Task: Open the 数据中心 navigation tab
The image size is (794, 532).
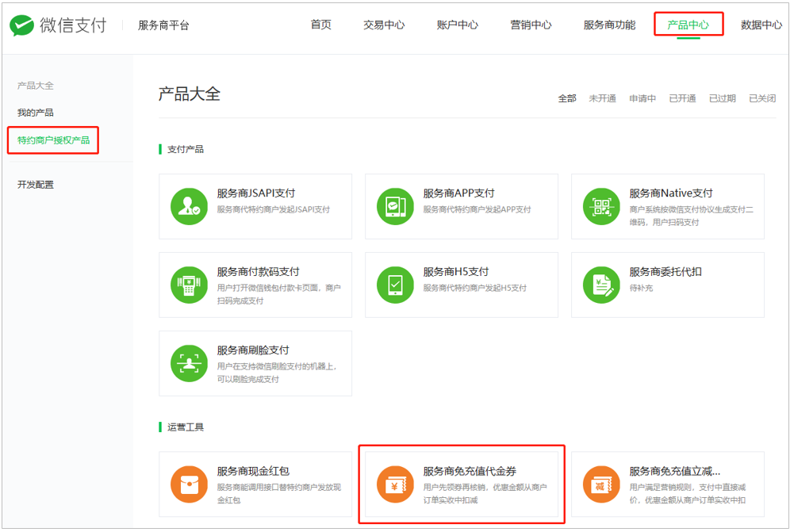Action: pyautogui.click(x=761, y=25)
